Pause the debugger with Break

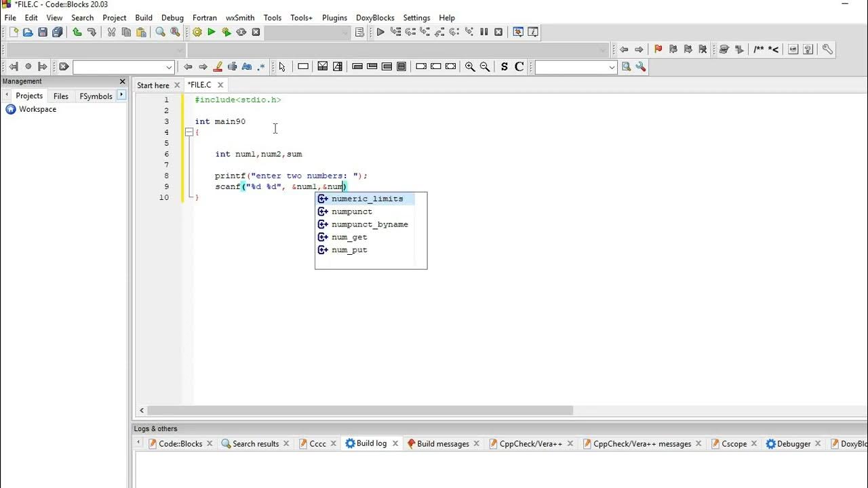pyautogui.click(x=484, y=32)
